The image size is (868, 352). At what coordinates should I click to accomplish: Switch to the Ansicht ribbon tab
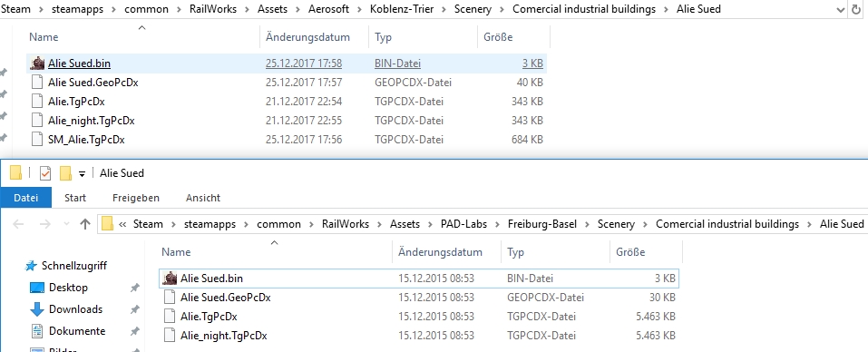coord(203,198)
